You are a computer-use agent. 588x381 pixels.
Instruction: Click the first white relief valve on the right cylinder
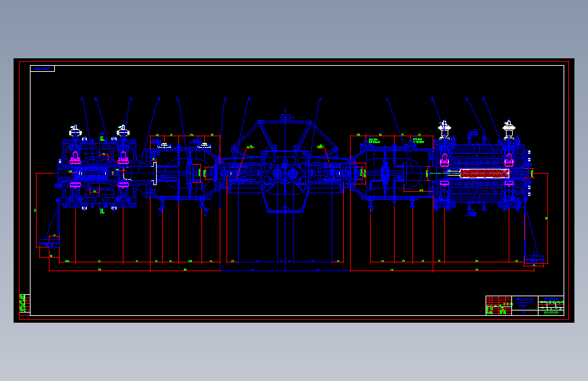point(444,129)
